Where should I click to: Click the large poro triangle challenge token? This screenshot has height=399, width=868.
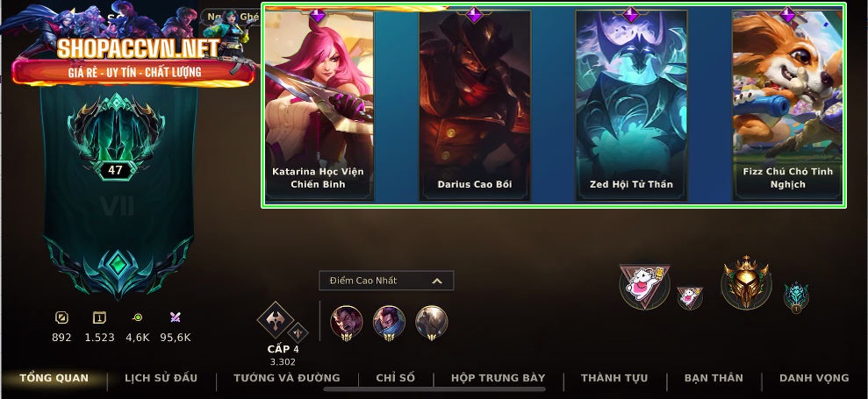point(644,286)
